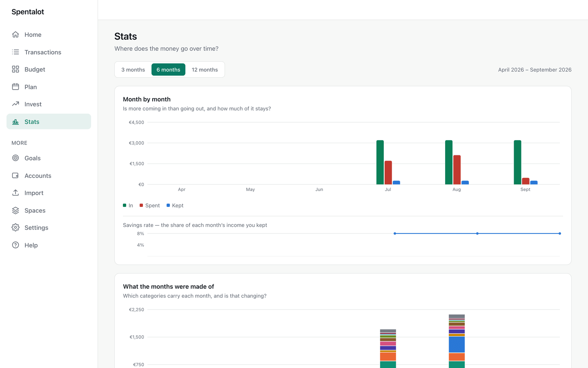Open Home from the sidebar
The height and width of the screenshot is (368, 588).
point(49,35)
